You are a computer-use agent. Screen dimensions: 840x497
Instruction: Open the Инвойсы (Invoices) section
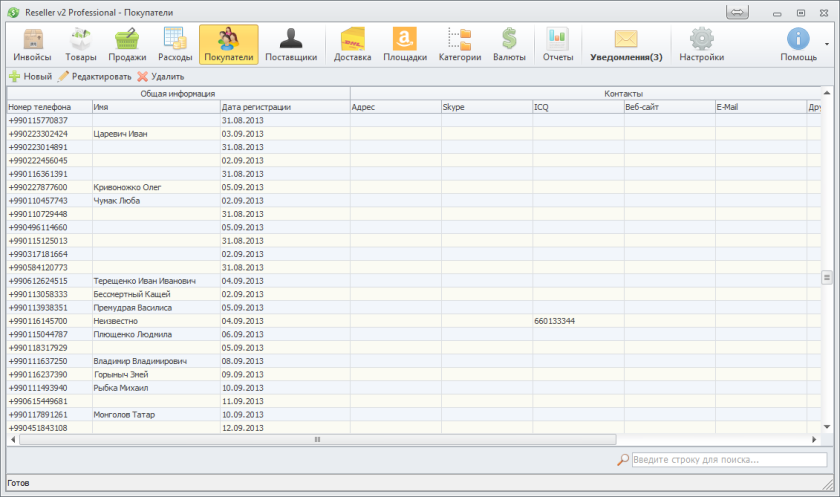pos(33,45)
